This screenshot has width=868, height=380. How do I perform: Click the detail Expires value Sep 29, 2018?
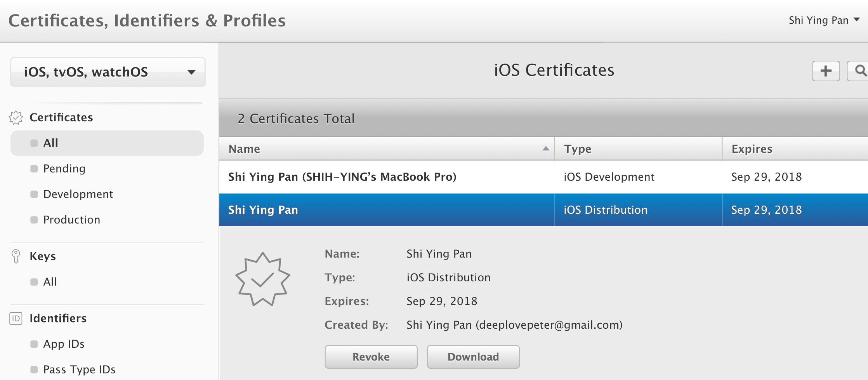[442, 301]
